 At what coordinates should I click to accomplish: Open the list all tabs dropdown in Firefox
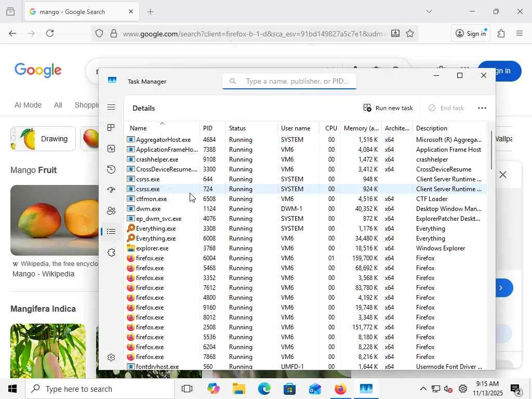pyautogui.click(x=429, y=11)
